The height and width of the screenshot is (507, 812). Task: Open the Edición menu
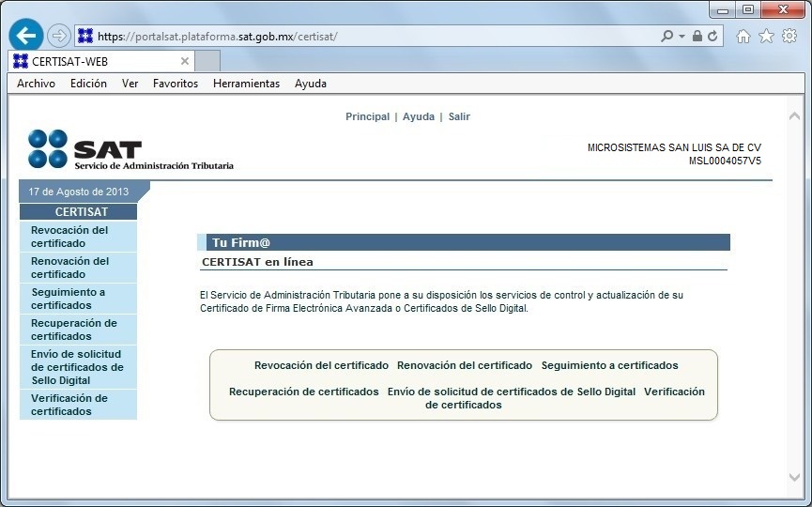88,84
